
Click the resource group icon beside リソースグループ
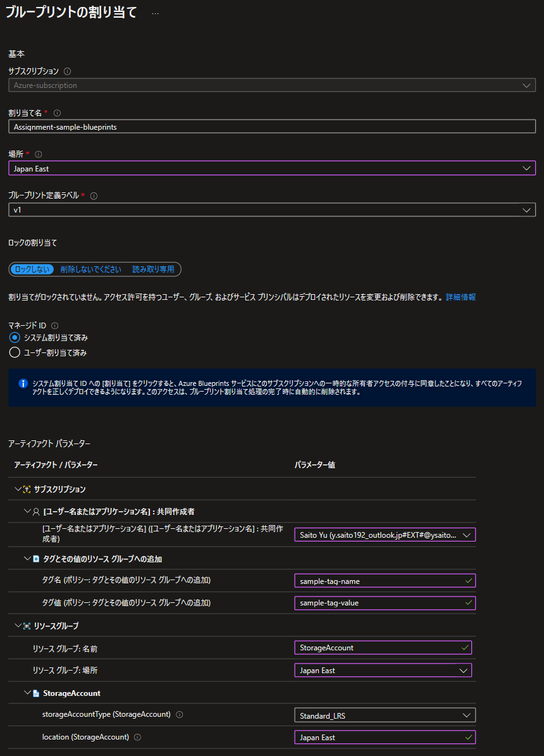tap(27, 626)
